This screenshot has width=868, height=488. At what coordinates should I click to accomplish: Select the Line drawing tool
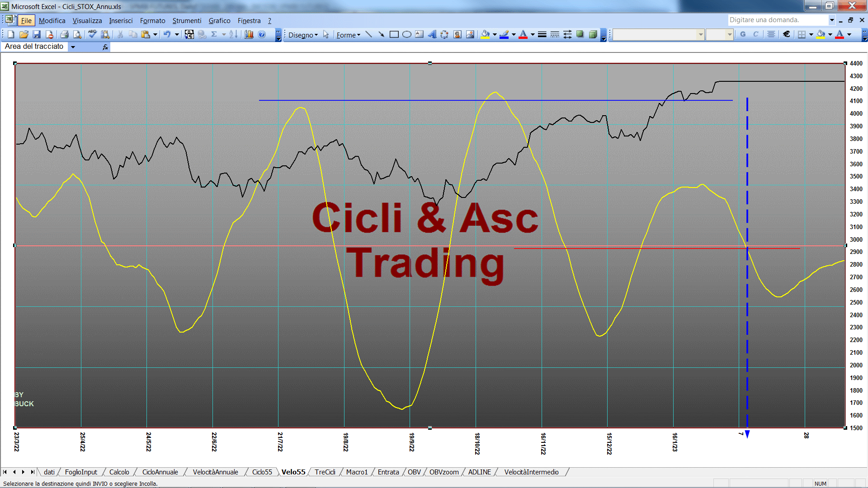(x=368, y=34)
